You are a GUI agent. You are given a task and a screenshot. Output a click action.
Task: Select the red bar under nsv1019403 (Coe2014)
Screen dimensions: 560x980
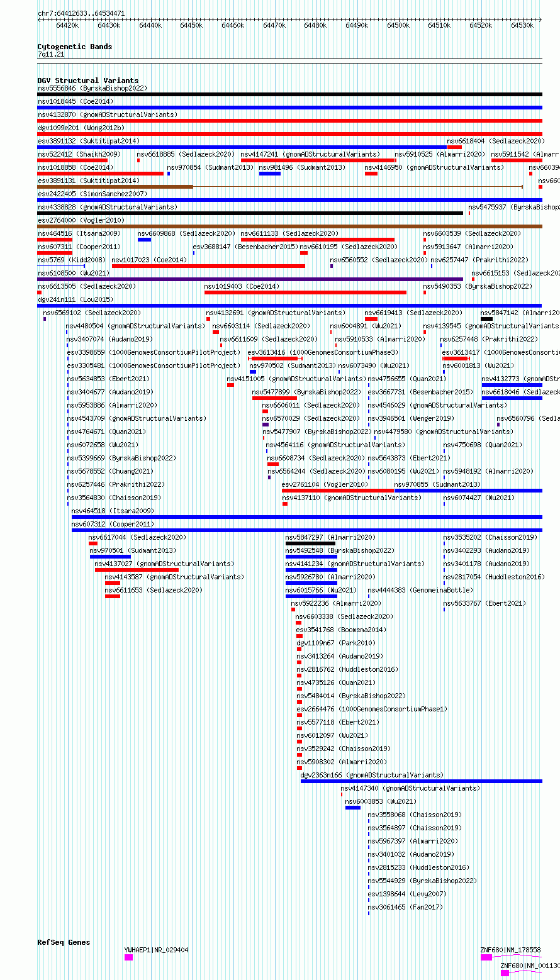point(305,292)
